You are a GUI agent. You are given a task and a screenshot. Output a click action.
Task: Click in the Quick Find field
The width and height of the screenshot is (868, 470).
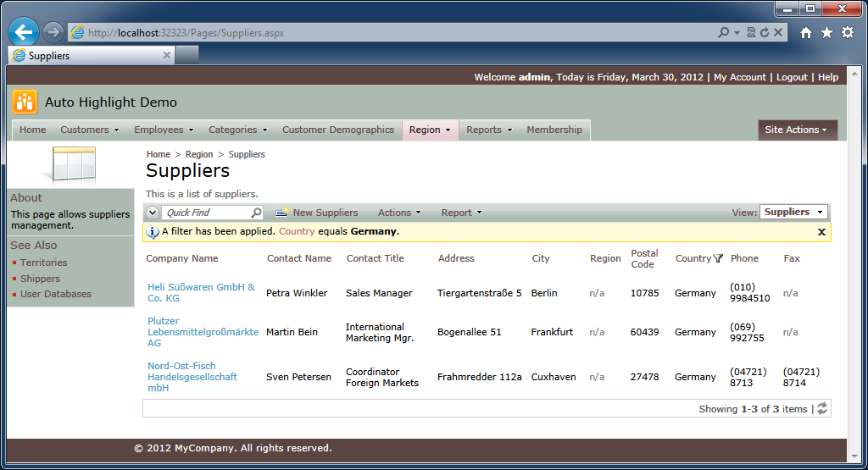tap(207, 213)
